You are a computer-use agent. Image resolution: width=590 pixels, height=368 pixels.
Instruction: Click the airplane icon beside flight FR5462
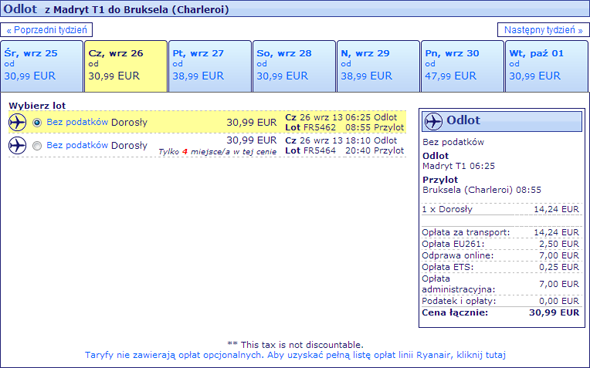pos(17,122)
